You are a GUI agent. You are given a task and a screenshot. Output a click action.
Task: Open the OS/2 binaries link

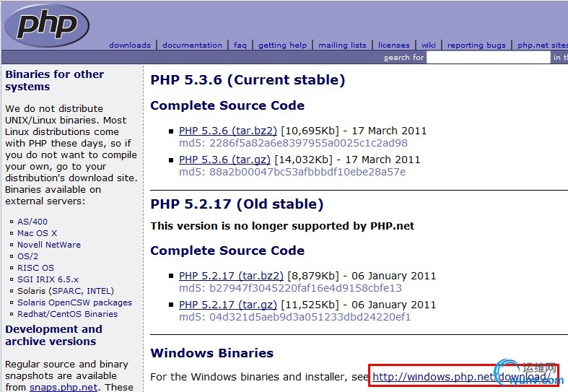[x=27, y=256]
